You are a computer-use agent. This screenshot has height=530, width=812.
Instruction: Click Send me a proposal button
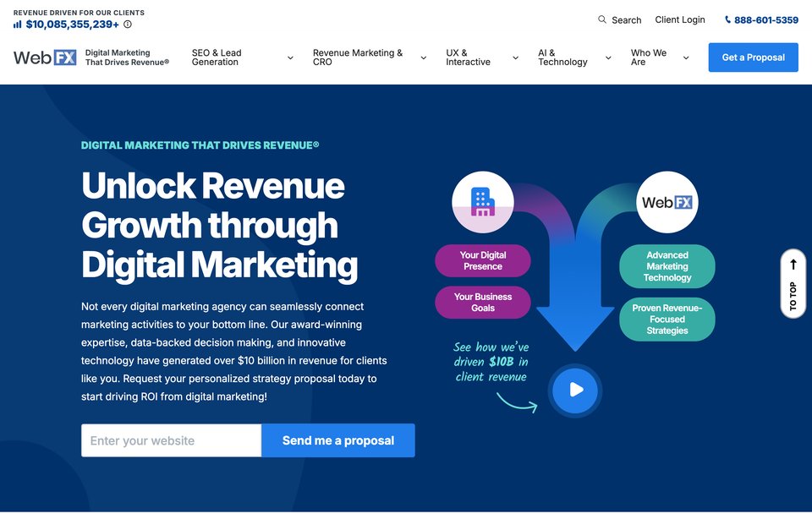click(x=338, y=440)
